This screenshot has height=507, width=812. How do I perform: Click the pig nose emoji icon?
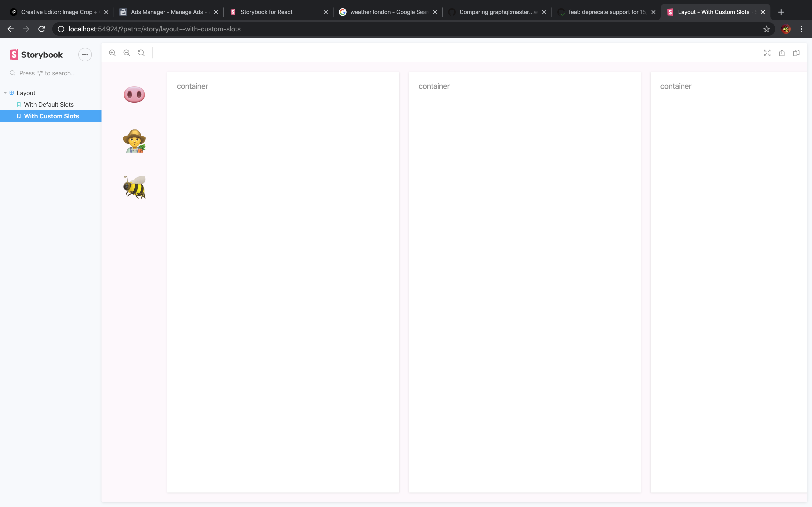(134, 95)
